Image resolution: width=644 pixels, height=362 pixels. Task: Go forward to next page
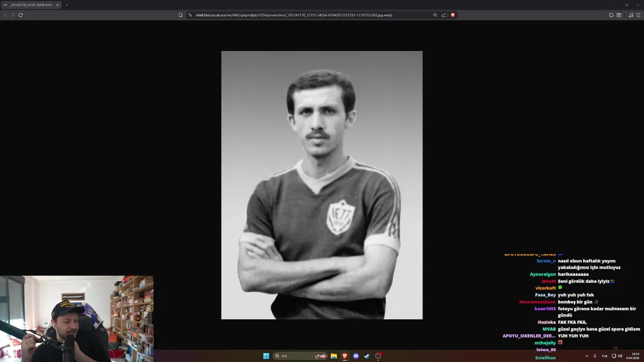(x=13, y=15)
